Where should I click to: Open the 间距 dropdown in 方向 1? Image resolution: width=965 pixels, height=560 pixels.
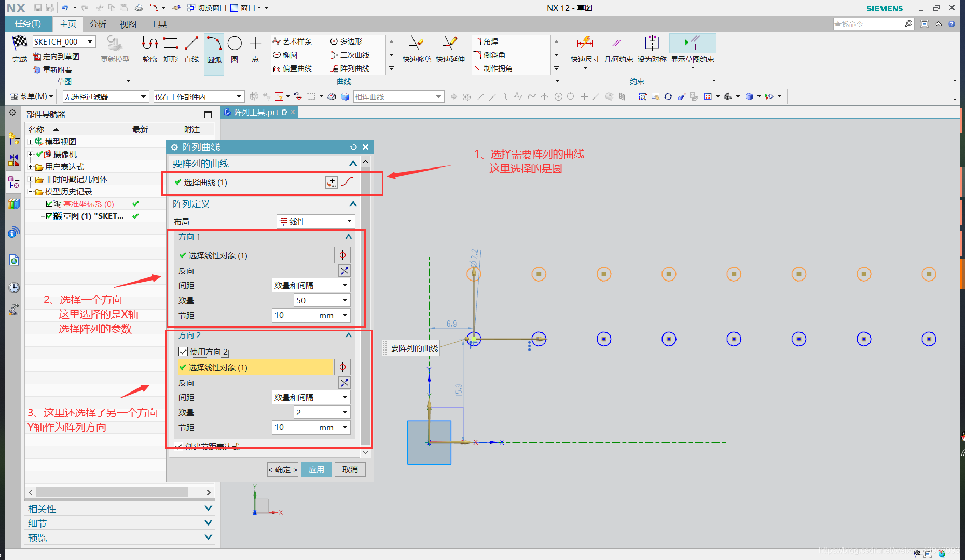311,285
